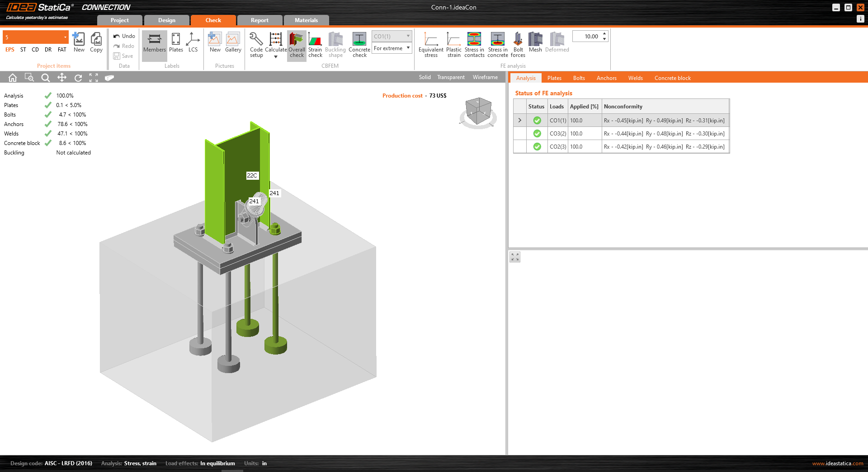Screen dimensions: 868x472
Task: Open the CO1(1) load case dropdown
Action: (x=392, y=36)
